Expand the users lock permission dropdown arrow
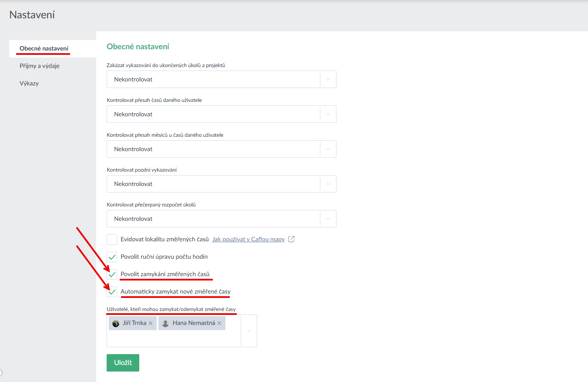This screenshot has height=382, width=588. tap(249, 331)
